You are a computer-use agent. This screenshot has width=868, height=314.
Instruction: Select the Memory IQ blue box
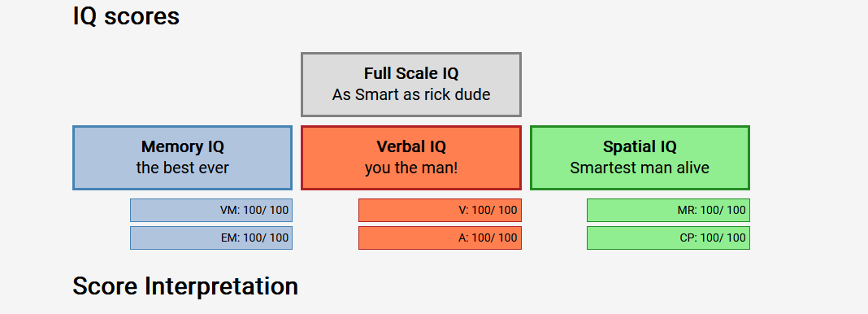[x=182, y=158]
